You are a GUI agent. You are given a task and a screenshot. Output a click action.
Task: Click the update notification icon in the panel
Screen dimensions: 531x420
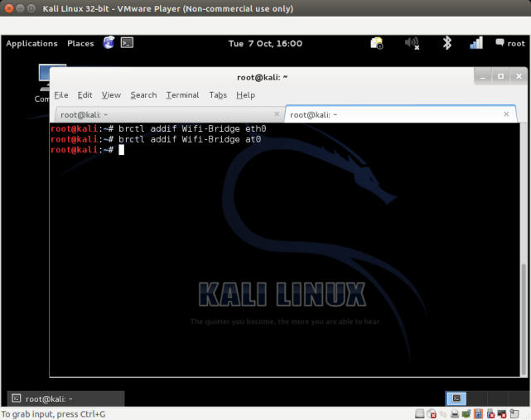click(377, 43)
